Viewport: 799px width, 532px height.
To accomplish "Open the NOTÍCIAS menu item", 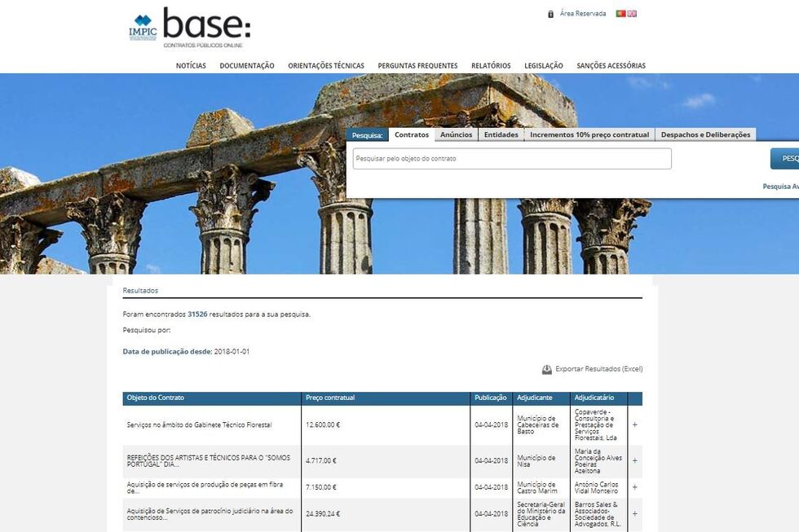I will click(191, 66).
